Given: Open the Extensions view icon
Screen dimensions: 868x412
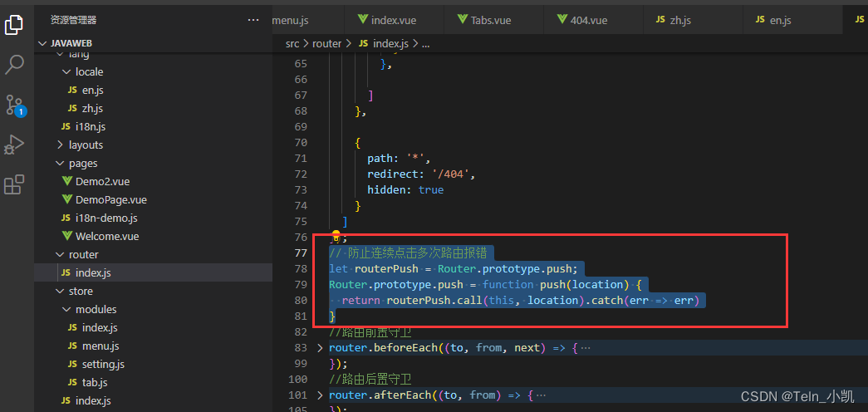Looking at the screenshot, I should 14,184.
